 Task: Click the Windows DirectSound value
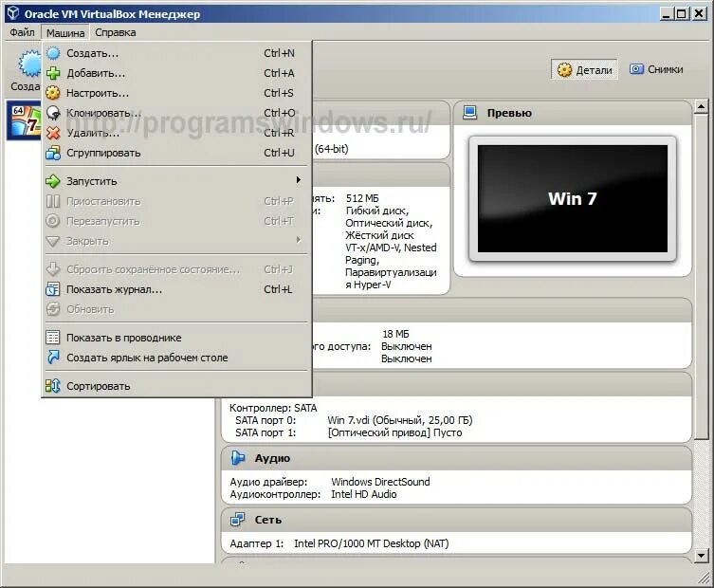pos(380,482)
